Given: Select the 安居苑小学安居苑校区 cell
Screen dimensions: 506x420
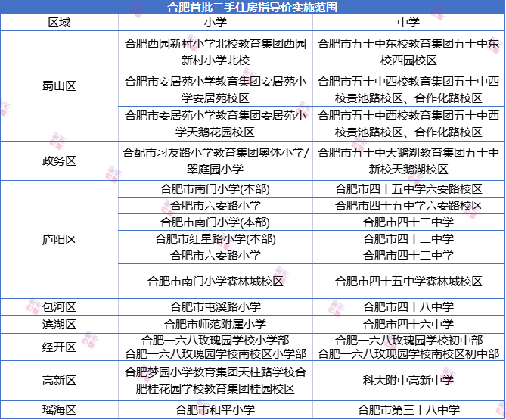Looking at the screenshot, I should click(216, 90).
